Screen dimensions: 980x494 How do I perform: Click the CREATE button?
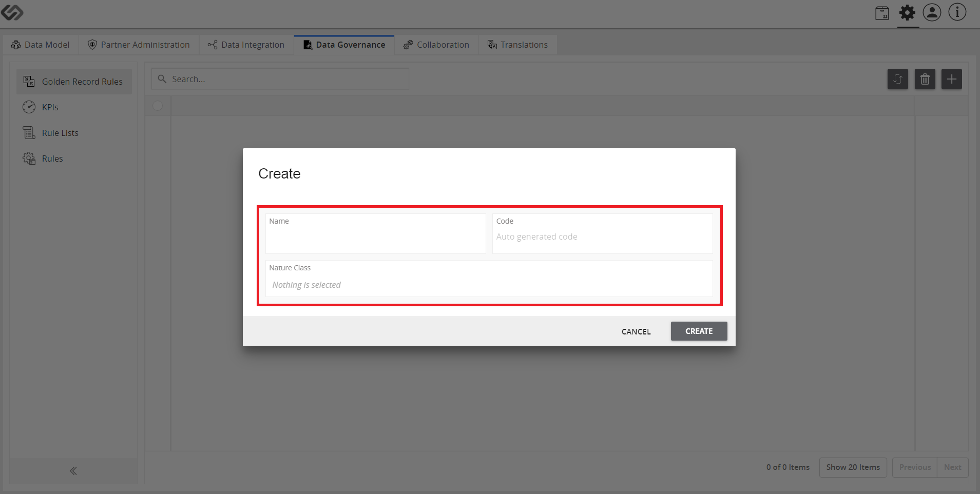pyautogui.click(x=699, y=331)
